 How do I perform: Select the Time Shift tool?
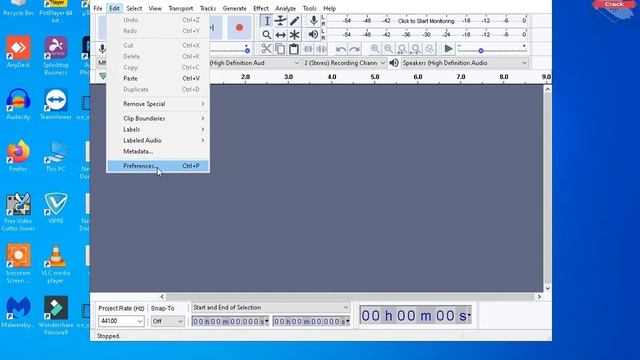pos(280,35)
